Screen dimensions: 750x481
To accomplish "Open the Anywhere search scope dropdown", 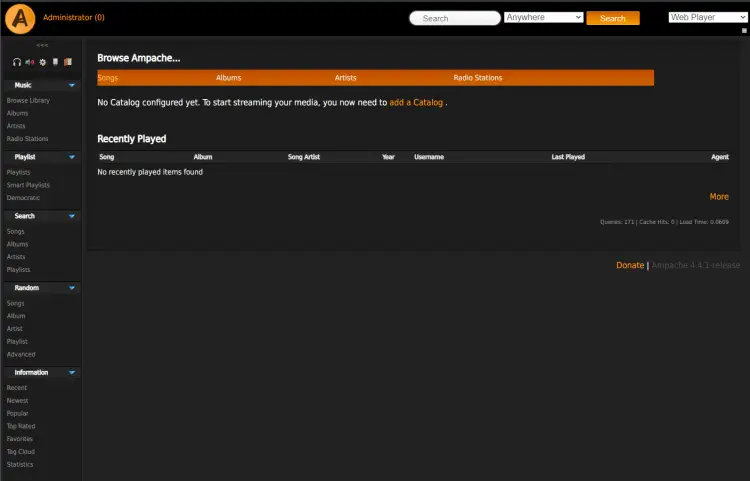I will coord(543,17).
